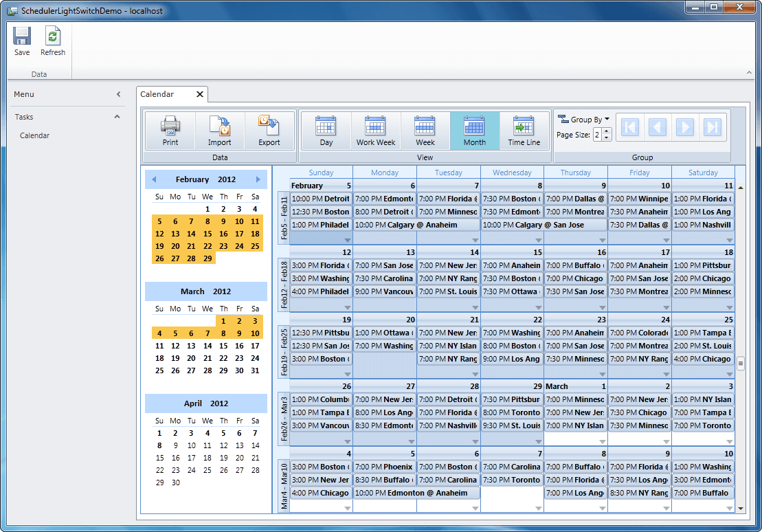Image resolution: width=762 pixels, height=532 pixels.
Task: Go to first group page
Action: click(630, 127)
